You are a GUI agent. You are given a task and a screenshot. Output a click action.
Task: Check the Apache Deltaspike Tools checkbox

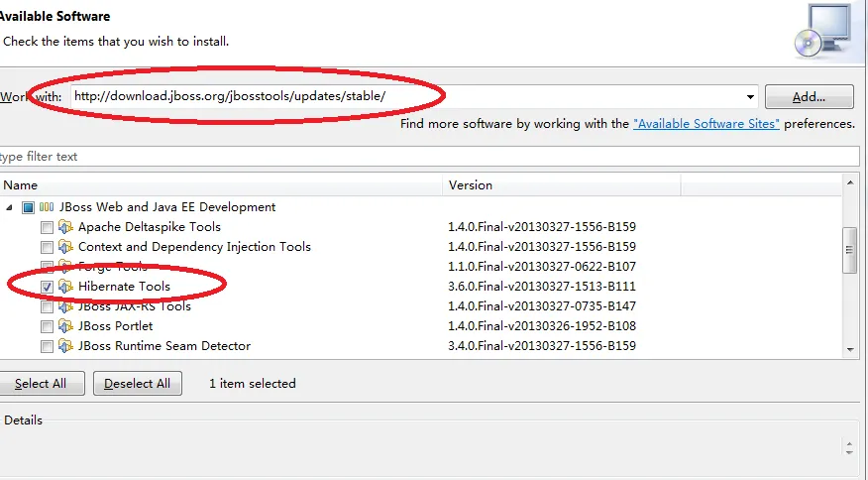point(47,227)
